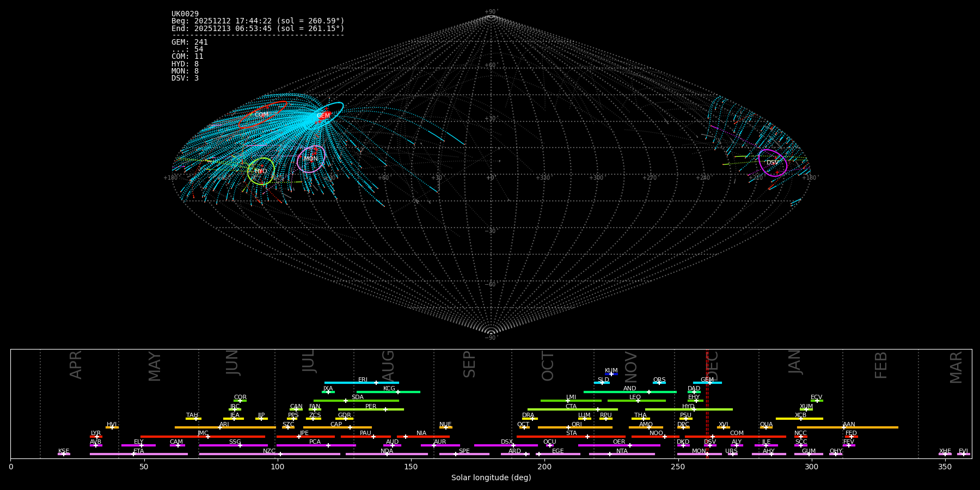
Task: Click the EVI shower label in the timeline
Action: tap(963, 451)
